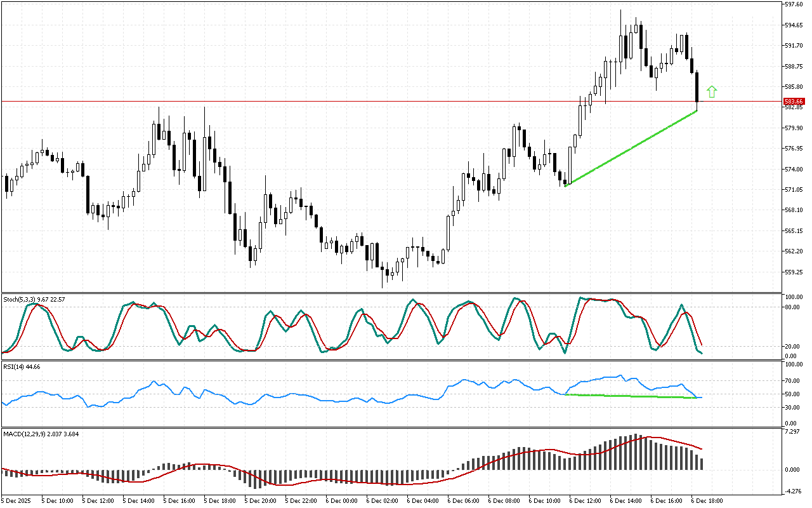This screenshot has width=812, height=508.
Task: Click the red 583.66 current price tag
Action: click(x=794, y=102)
